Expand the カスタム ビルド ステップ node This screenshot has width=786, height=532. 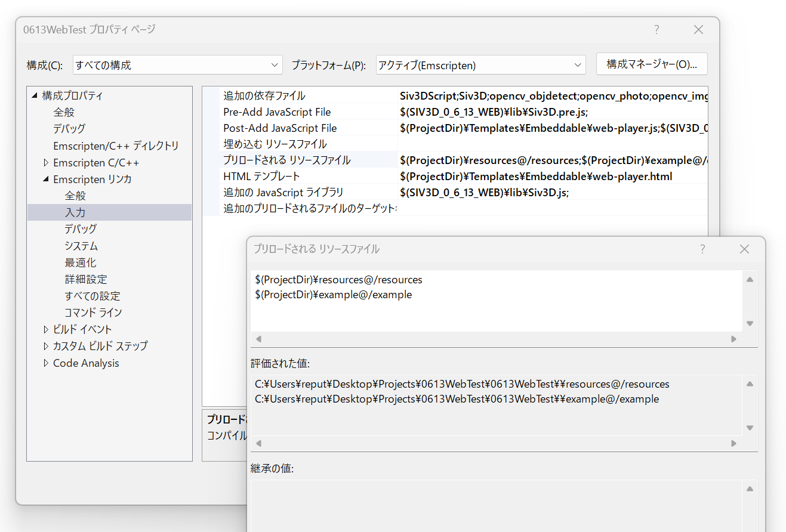tap(47, 346)
